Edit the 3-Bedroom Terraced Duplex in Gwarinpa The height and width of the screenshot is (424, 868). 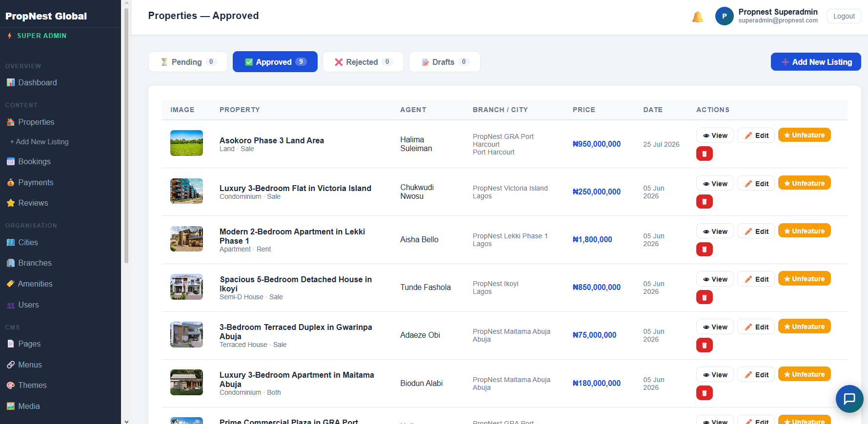pyautogui.click(x=756, y=327)
